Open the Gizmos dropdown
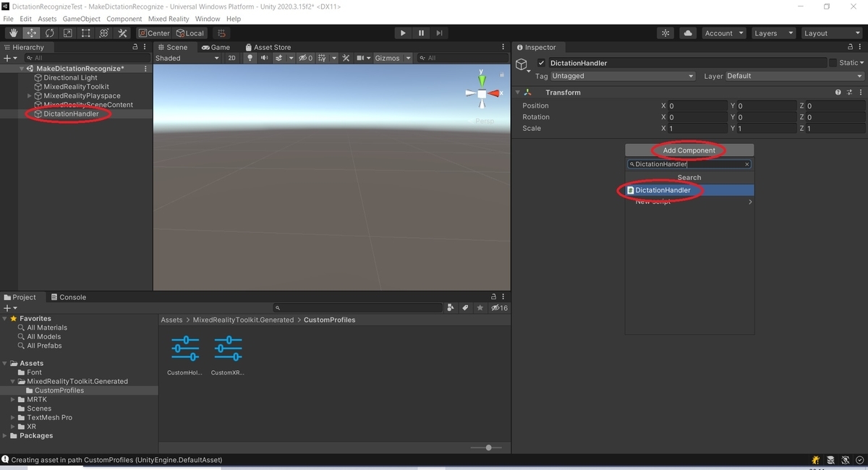This screenshot has height=470, width=868. [393, 58]
